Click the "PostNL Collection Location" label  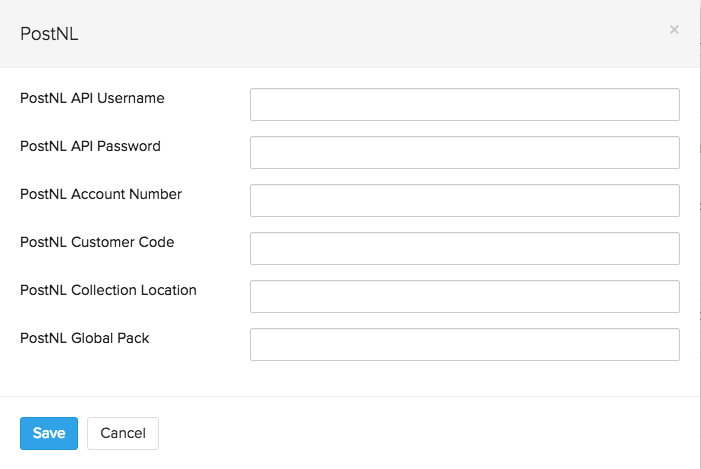click(x=108, y=290)
